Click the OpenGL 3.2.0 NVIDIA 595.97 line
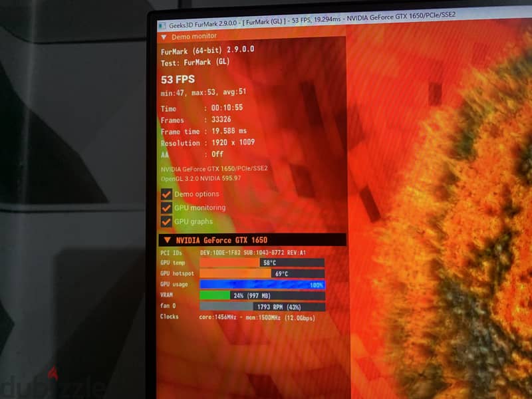This screenshot has width=532, height=399. coord(201,178)
